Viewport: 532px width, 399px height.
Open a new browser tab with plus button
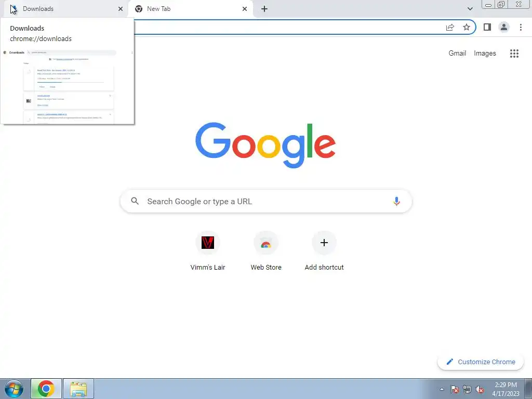[x=264, y=9]
